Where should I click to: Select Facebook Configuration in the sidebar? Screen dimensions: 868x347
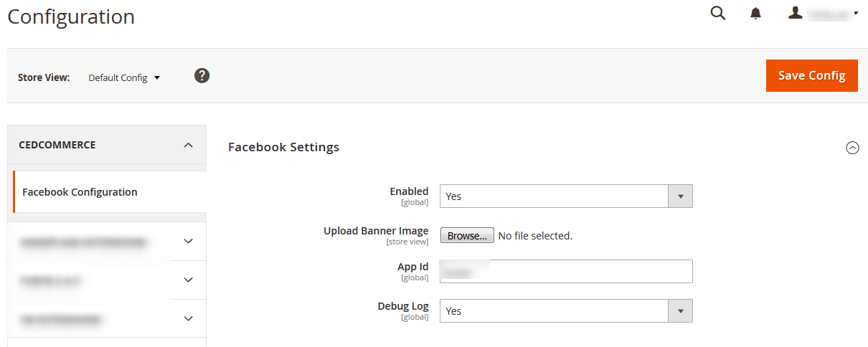point(110,192)
